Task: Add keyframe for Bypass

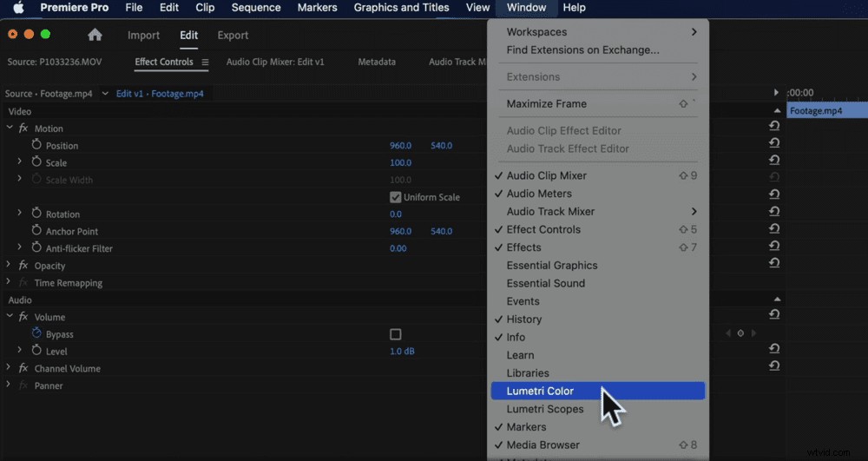Action: pos(740,333)
